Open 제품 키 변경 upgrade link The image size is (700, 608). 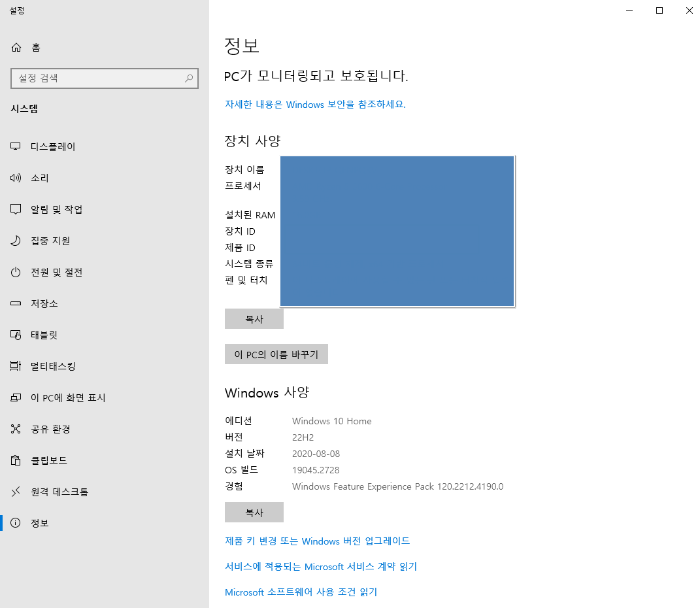pyautogui.click(x=317, y=541)
